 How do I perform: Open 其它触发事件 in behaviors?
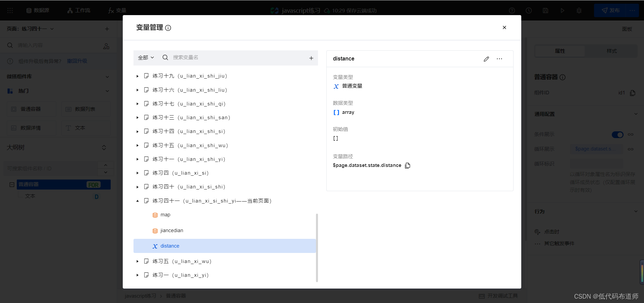(x=559, y=244)
